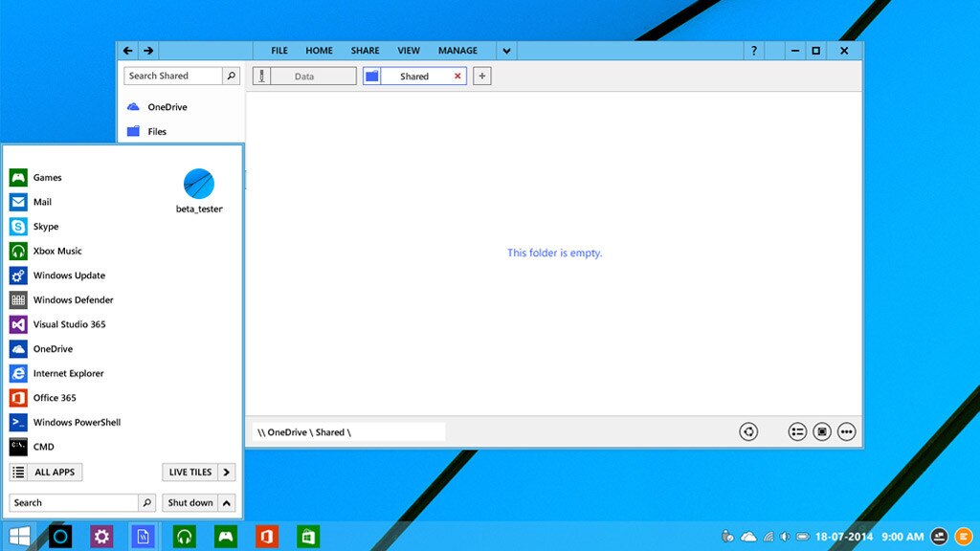Open the HOME ribbon tab
Screen dimensions: 980x551
319,51
